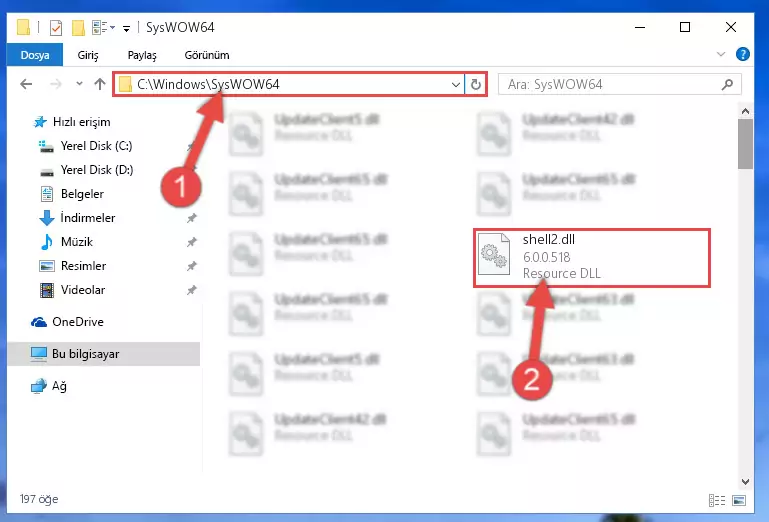Viewport: 769px width, 522px height.
Task: Click the address bar path C:\Windows\SysWOW64
Action: click(208, 84)
